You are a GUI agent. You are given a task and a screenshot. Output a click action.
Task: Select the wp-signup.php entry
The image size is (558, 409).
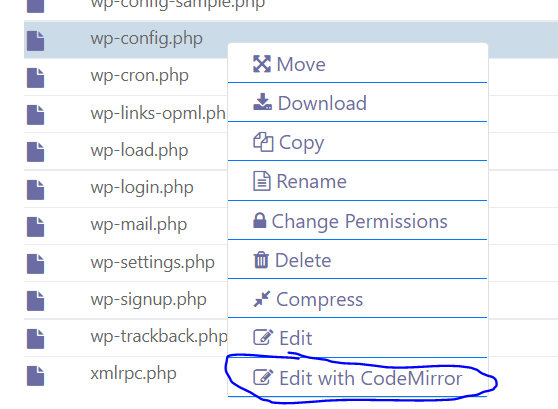pos(148,300)
